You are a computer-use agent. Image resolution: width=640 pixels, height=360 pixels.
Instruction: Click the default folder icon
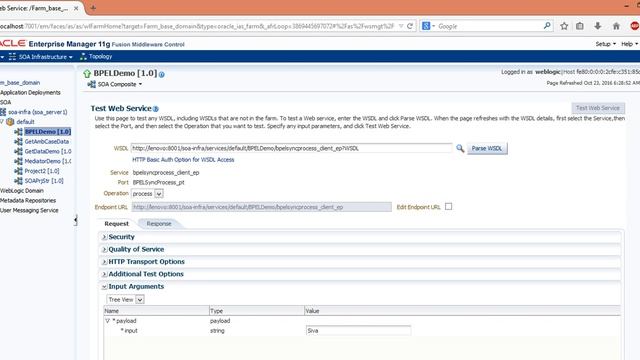pos(10,122)
